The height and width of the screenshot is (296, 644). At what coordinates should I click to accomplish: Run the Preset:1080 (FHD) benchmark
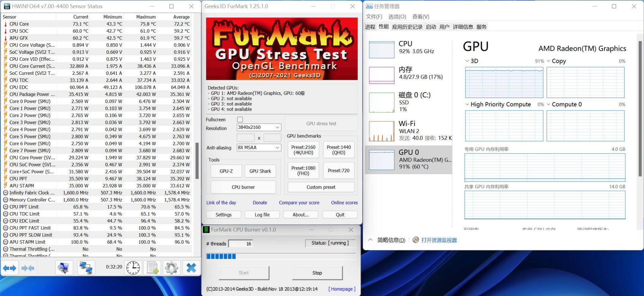click(303, 170)
